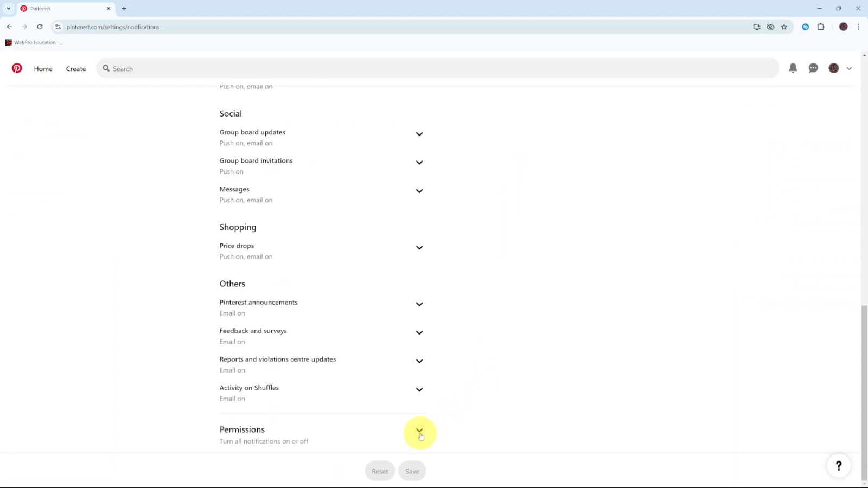This screenshot has height=488, width=868.
Task: Open the tab search dropdown arrow
Action: coord(8,9)
